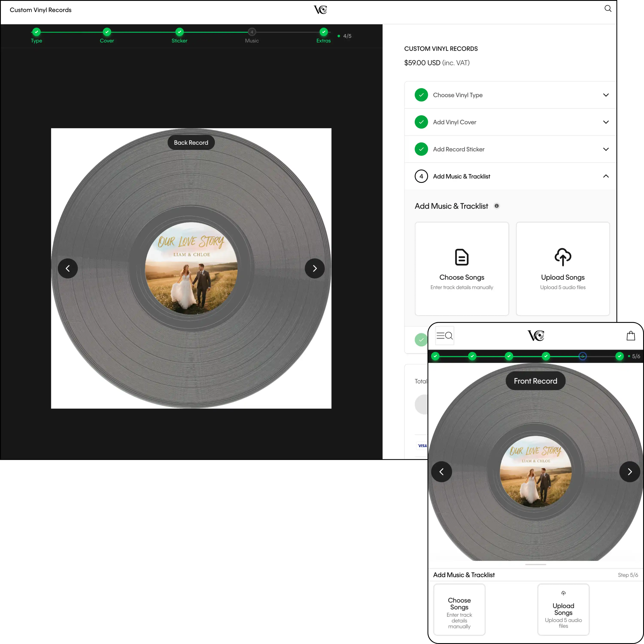This screenshot has width=644, height=644.
Task: Click the Upload Songs cloud icon
Action: click(563, 257)
